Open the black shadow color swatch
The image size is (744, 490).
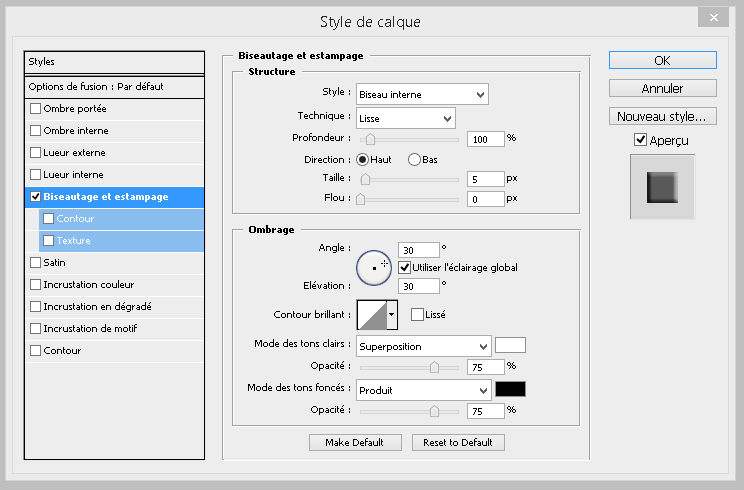[x=510, y=389]
